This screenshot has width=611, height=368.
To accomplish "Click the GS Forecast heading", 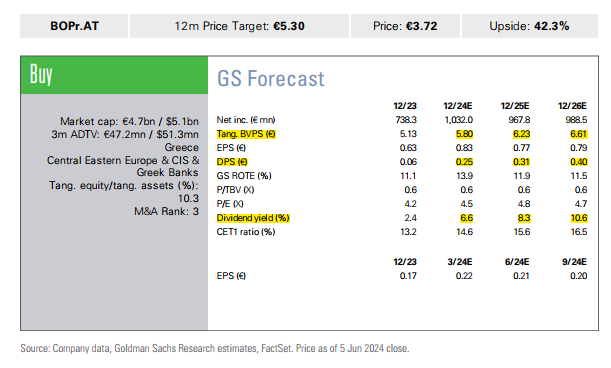I will [x=271, y=78].
